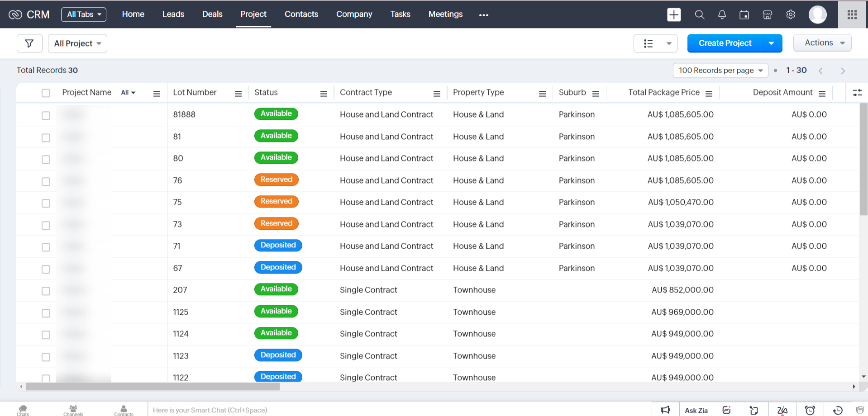Click the announcements megaphone icon
Image resolution: width=868 pixels, height=416 pixels.
pyautogui.click(x=665, y=410)
